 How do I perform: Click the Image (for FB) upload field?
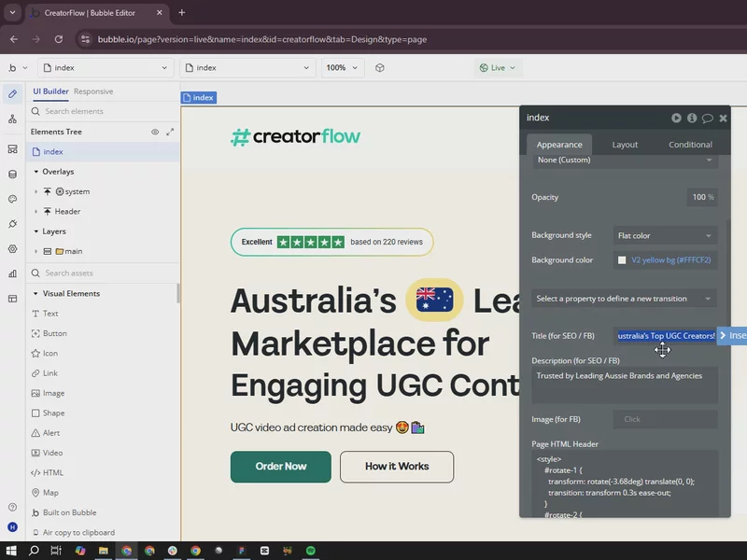click(x=665, y=419)
